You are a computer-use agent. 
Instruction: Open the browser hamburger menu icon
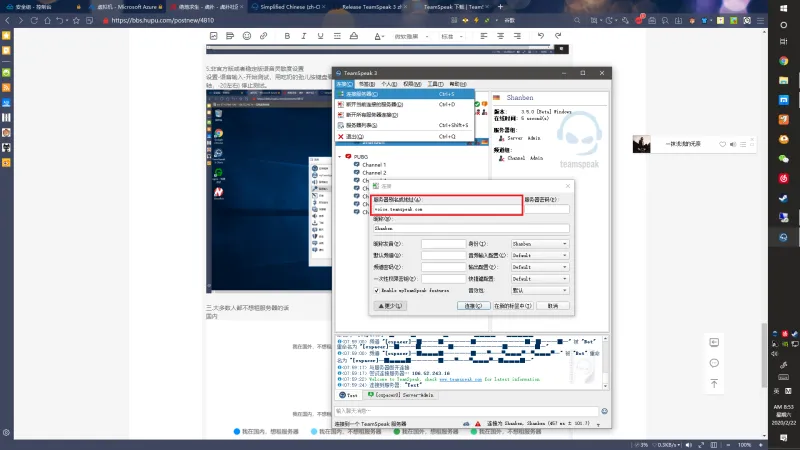coord(760,20)
